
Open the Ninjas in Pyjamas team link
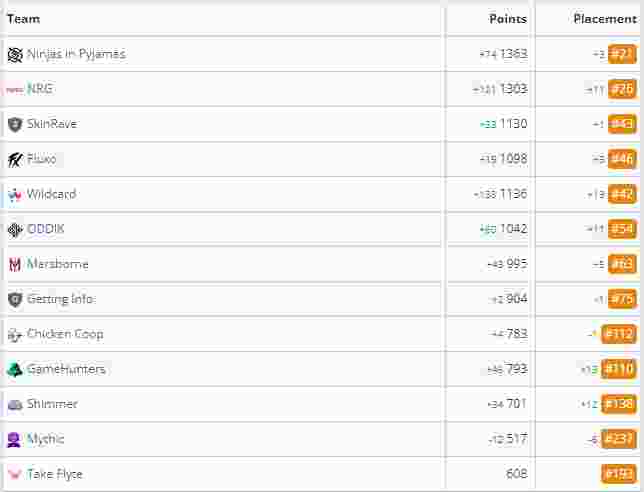point(76,54)
